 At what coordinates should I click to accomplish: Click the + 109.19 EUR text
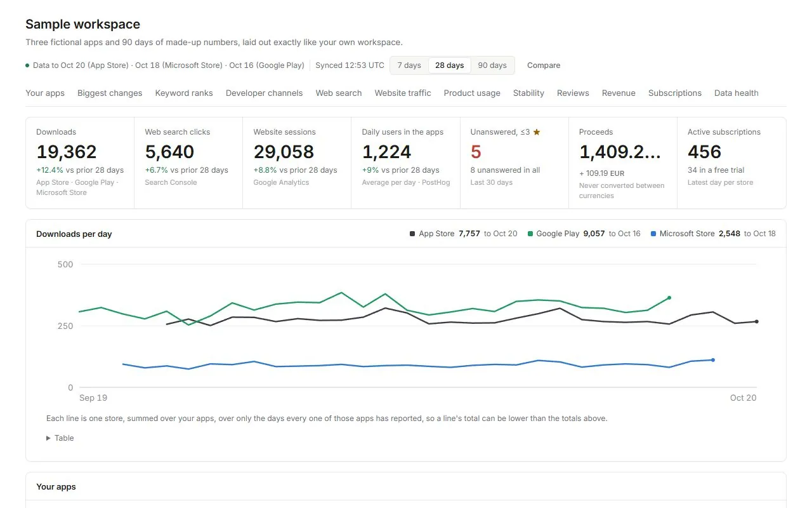tap(603, 173)
